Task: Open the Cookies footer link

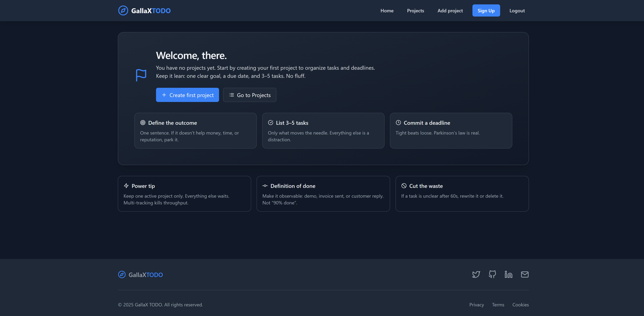Action: pyautogui.click(x=520, y=305)
